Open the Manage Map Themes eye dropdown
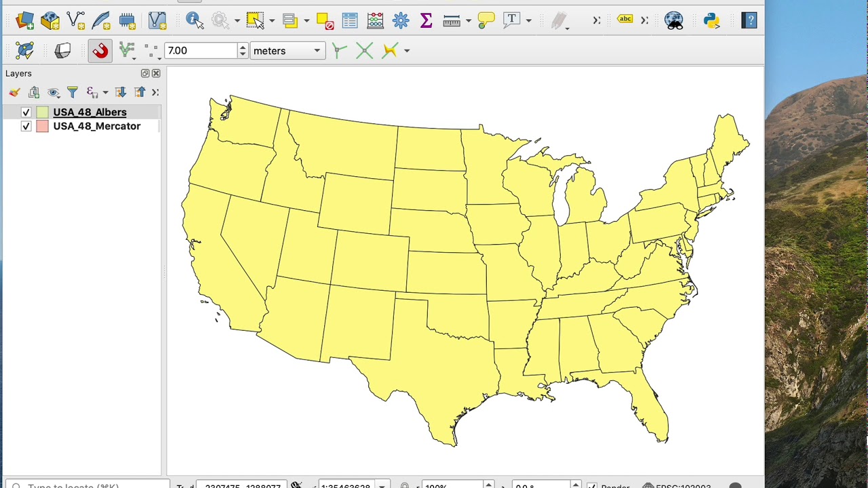This screenshot has width=868, height=488. pyautogui.click(x=54, y=92)
